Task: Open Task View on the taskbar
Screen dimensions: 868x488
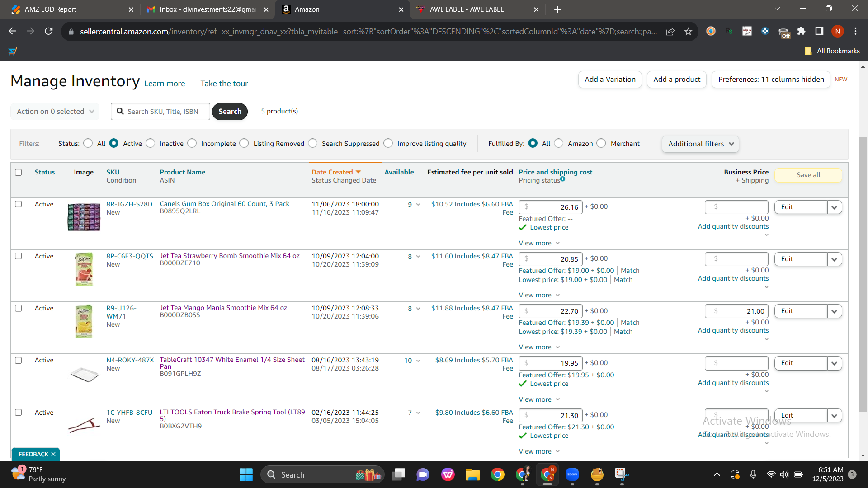Action: [x=398, y=474]
